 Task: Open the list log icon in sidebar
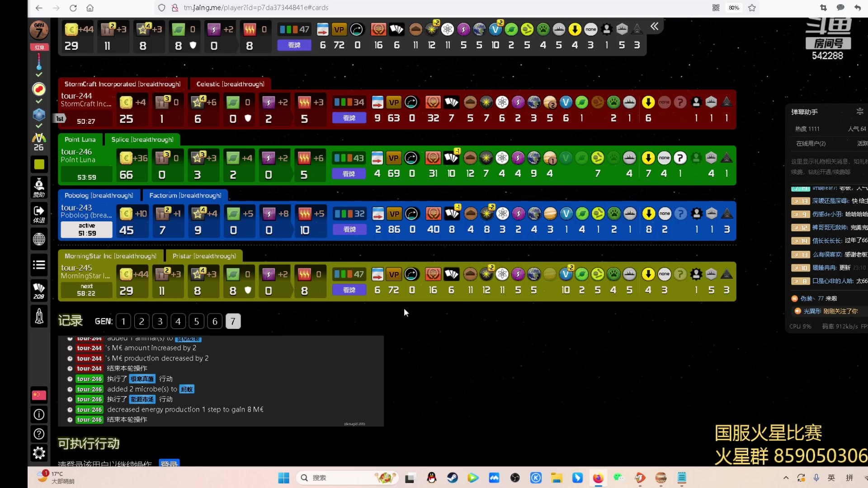coord(39,265)
